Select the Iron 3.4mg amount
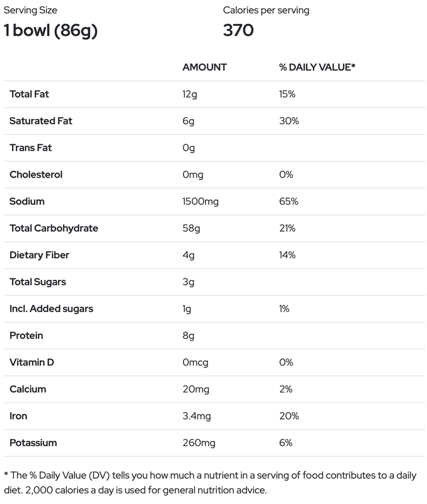Viewport: 427px width, 504px height. point(197,416)
